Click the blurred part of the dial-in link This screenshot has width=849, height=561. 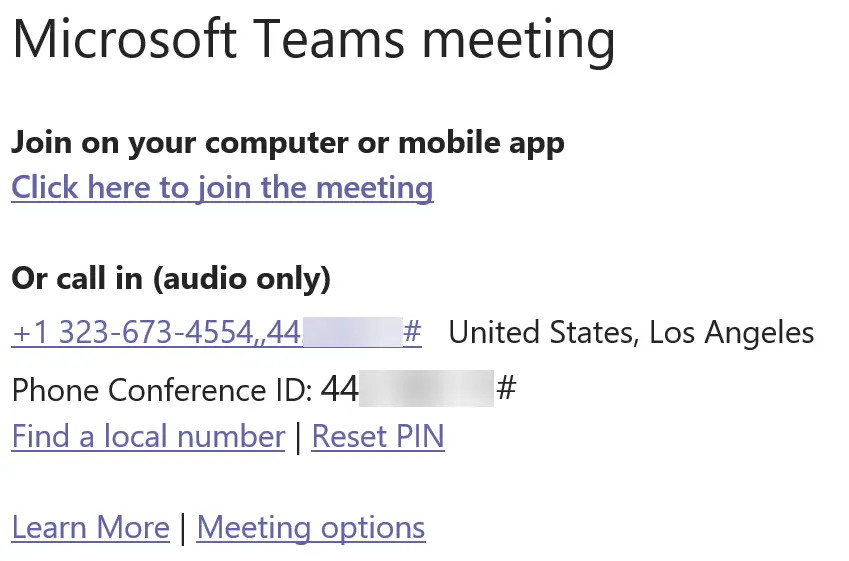pos(352,332)
